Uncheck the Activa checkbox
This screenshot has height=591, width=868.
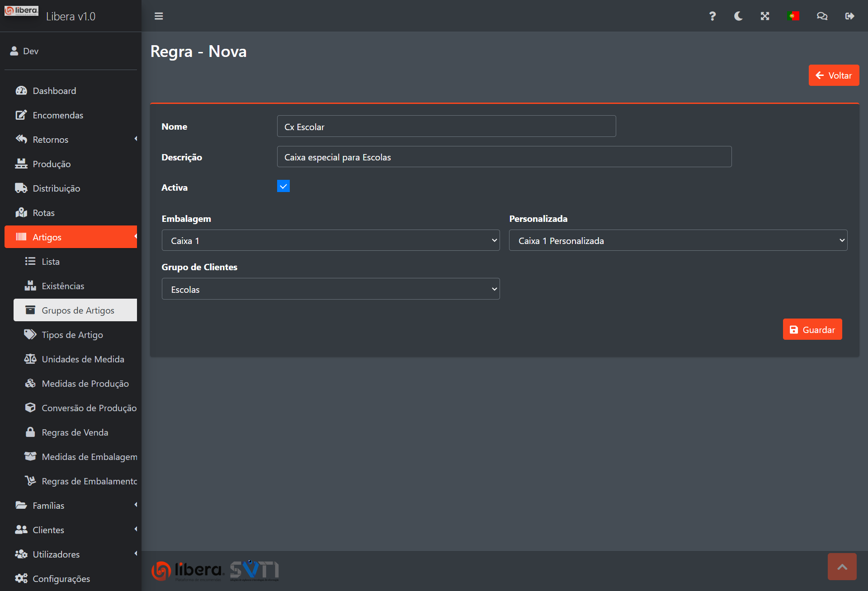coord(283,186)
